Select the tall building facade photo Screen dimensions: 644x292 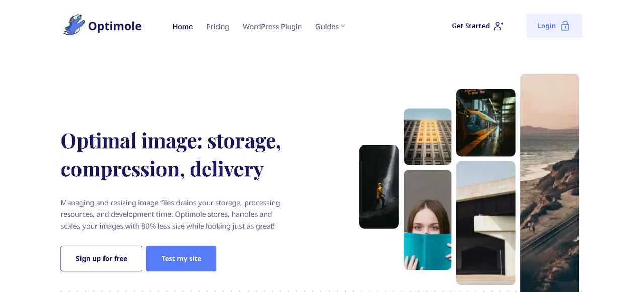click(428, 136)
